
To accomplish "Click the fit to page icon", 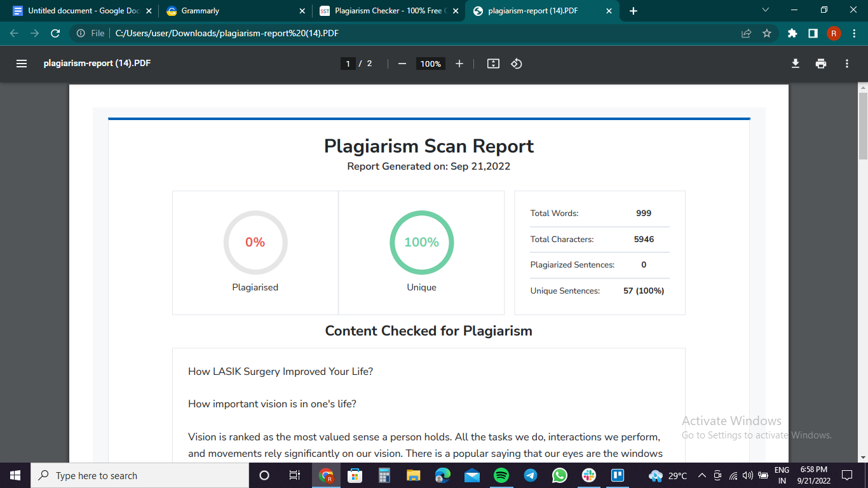I will tap(493, 64).
